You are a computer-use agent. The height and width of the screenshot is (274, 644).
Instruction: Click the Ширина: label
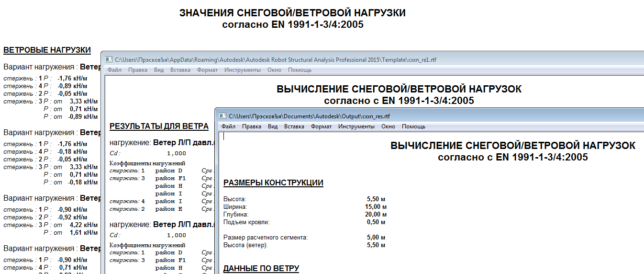235,207
